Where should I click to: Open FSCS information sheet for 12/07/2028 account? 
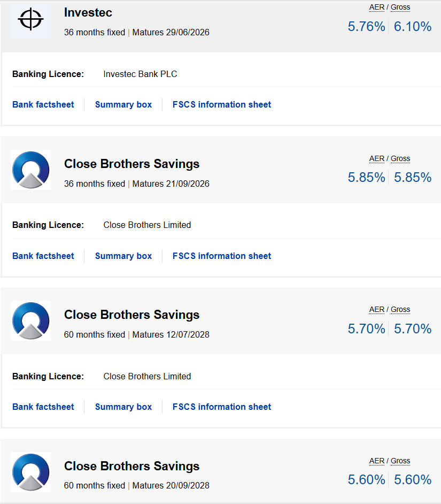click(x=222, y=407)
